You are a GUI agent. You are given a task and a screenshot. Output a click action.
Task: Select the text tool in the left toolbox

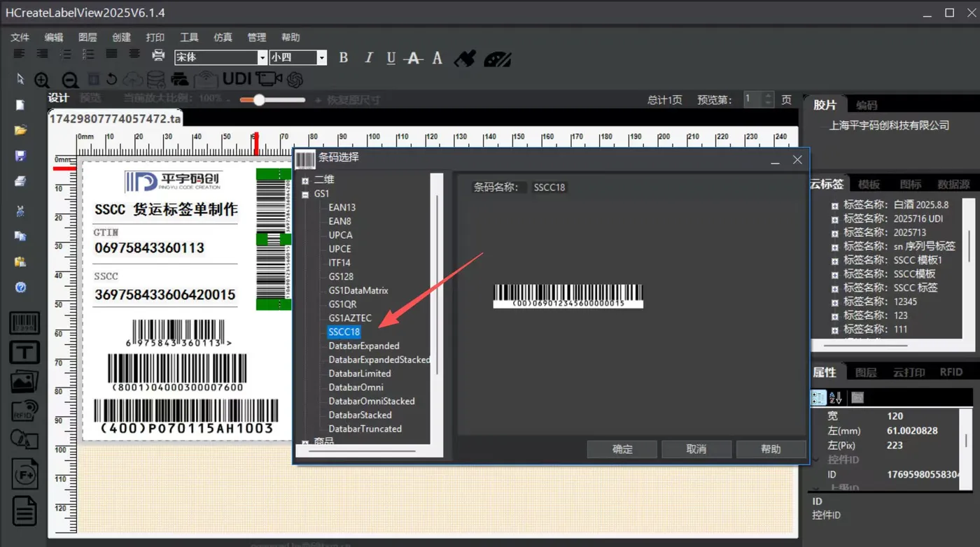click(24, 352)
